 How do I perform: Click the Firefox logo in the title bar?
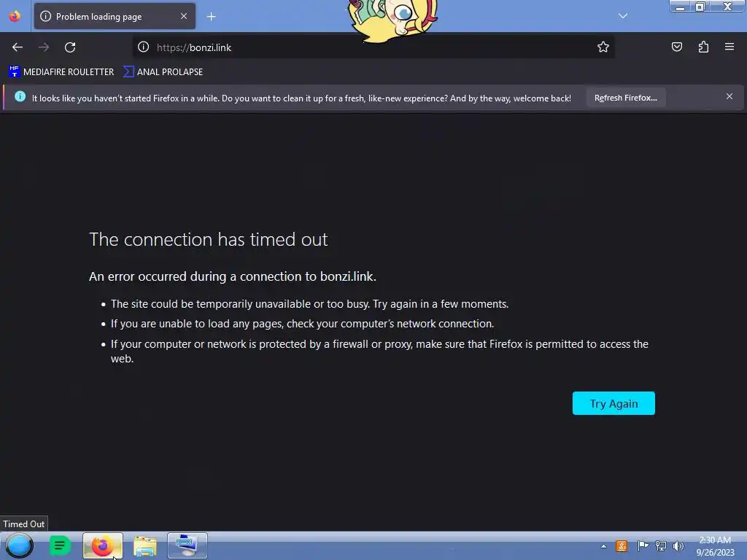(x=15, y=16)
